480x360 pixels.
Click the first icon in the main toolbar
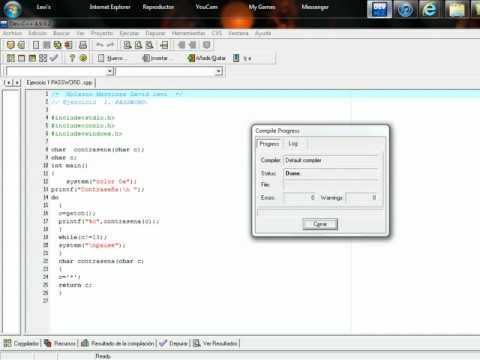pyautogui.click(x=11, y=45)
